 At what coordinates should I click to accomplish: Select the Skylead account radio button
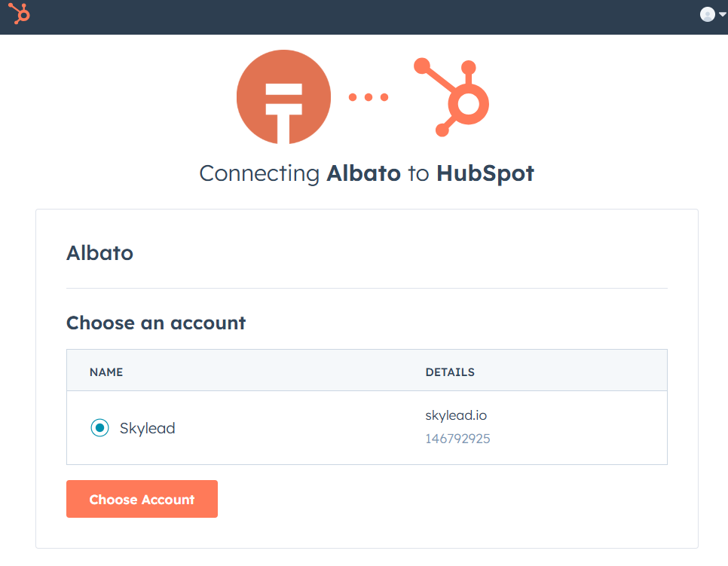[x=99, y=428]
